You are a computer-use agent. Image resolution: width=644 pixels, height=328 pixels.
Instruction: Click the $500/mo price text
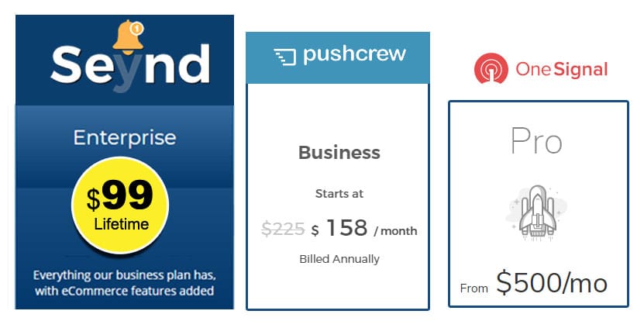click(x=552, y=284)
